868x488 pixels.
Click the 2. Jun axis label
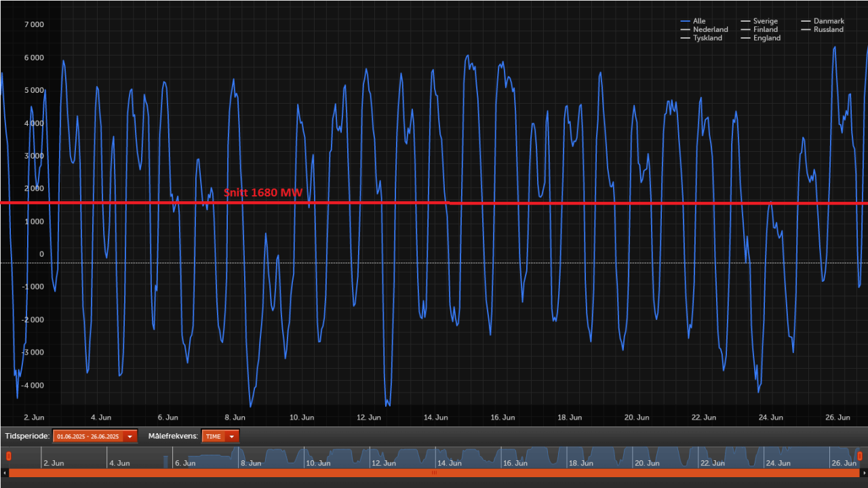pos(33,418)
